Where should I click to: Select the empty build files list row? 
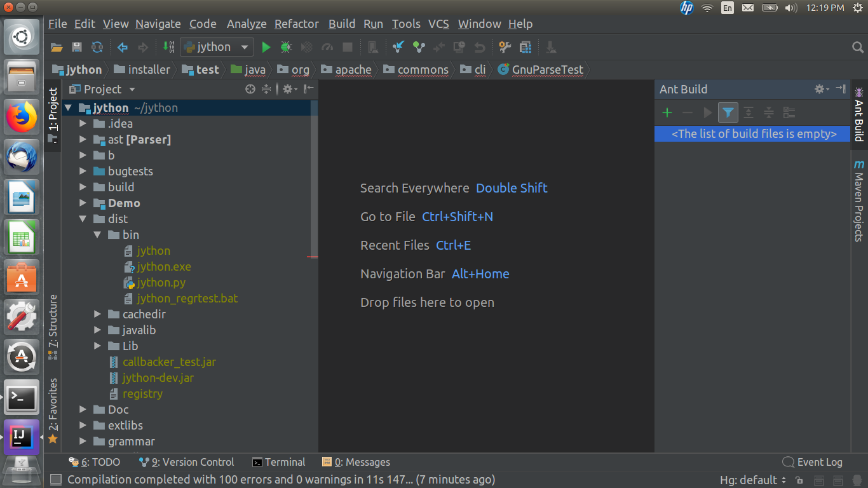[x=752, y=134]
